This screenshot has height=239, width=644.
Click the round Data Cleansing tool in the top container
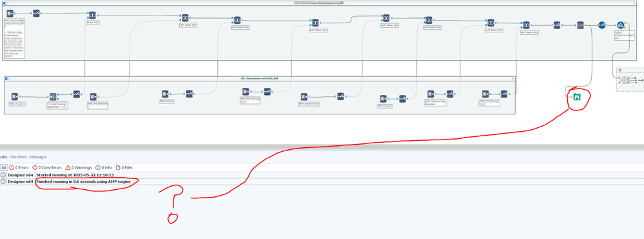[601, 25]
